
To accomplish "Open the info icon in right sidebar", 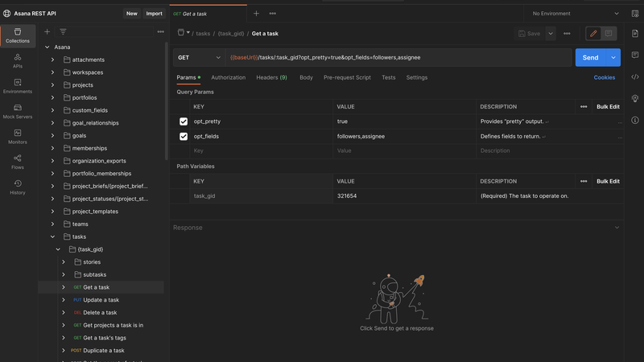I will click(x=635, y=120).
